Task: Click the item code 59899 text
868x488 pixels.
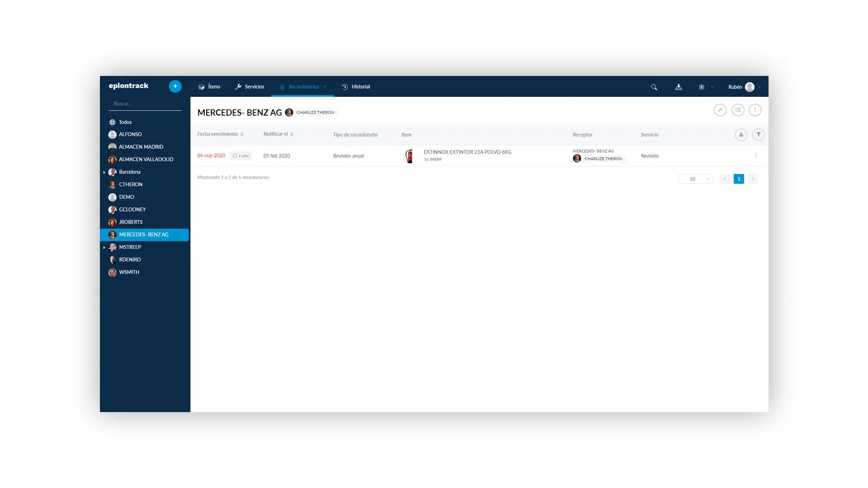Action: (x=435, y=160)
